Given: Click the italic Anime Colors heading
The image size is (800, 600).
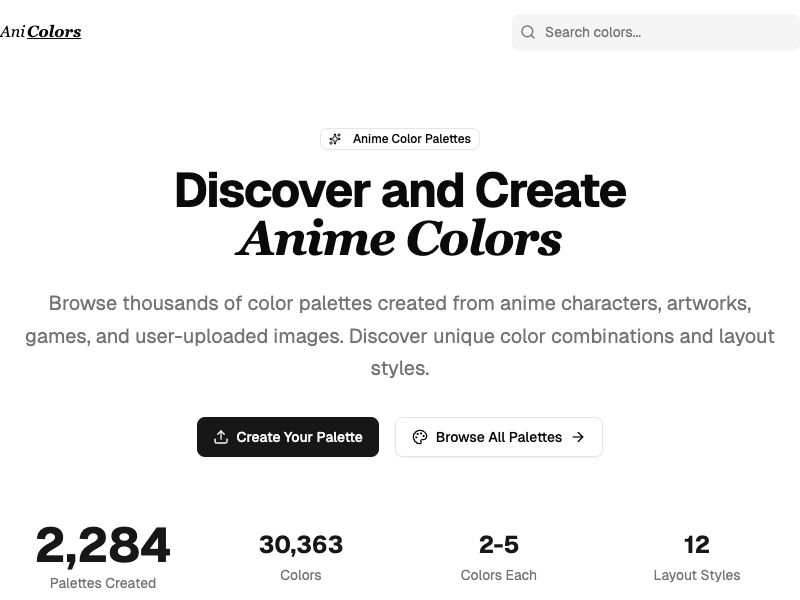Looking at the screenshot, I should [x=400, y=240].
